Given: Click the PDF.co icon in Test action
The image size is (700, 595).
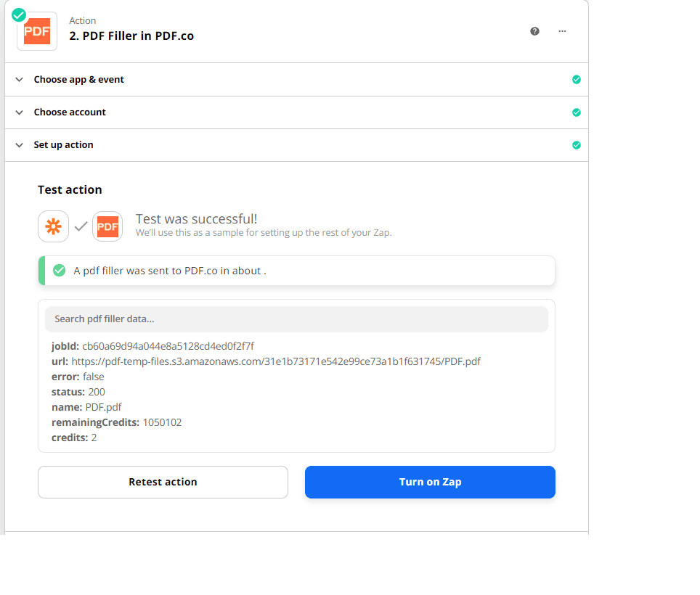Looking at the screenshot, I should [107, 226].
